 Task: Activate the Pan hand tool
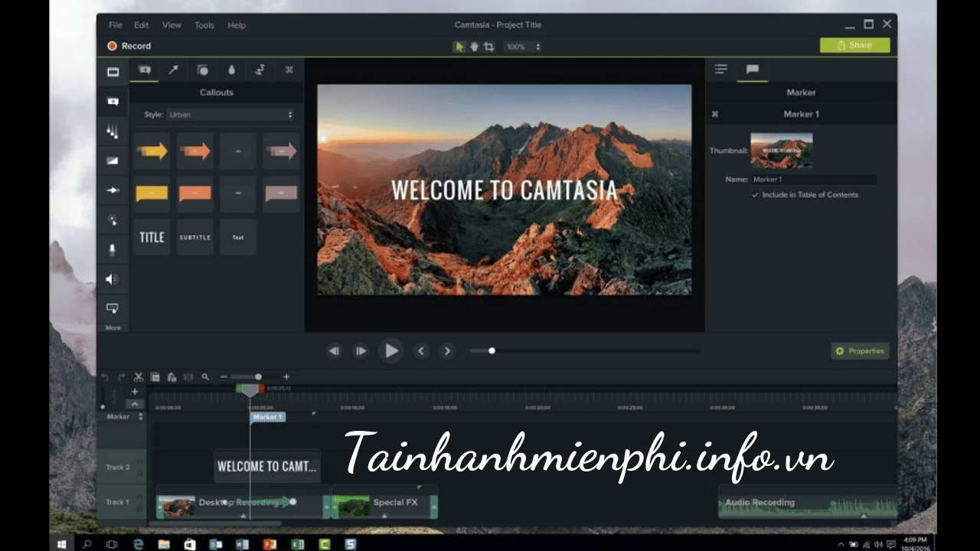click(x=474, y=47)
